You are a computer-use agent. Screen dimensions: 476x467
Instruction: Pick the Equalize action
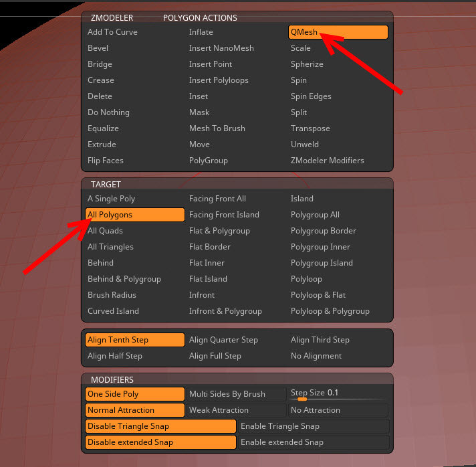tap(103, 129)
